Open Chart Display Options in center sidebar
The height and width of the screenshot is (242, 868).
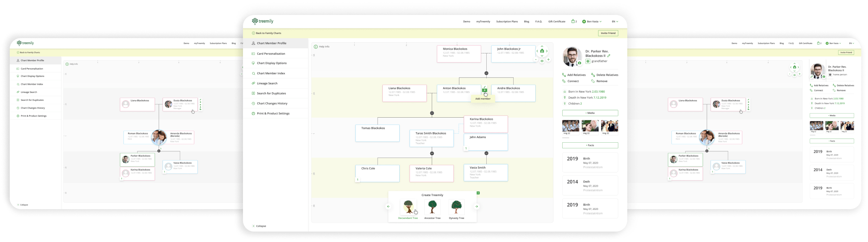276,63
